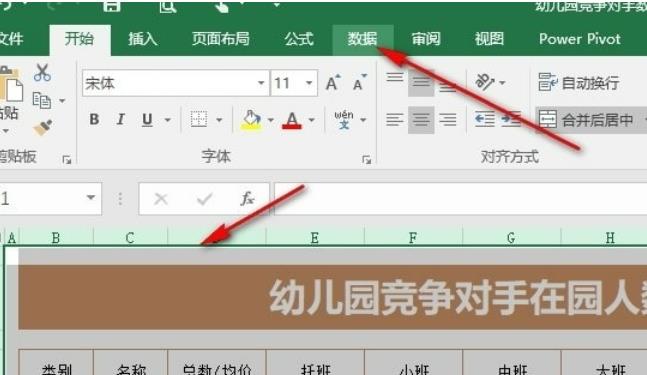Click print preview icon in title bar

click(168, 6)
